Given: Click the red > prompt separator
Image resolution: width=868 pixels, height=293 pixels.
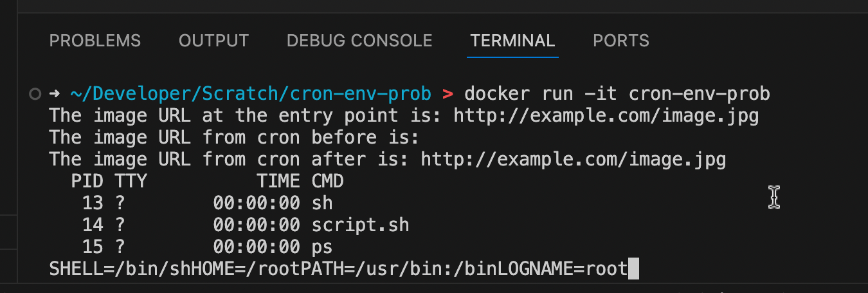Looking at the screenshot, I should [x=448, y=95].
